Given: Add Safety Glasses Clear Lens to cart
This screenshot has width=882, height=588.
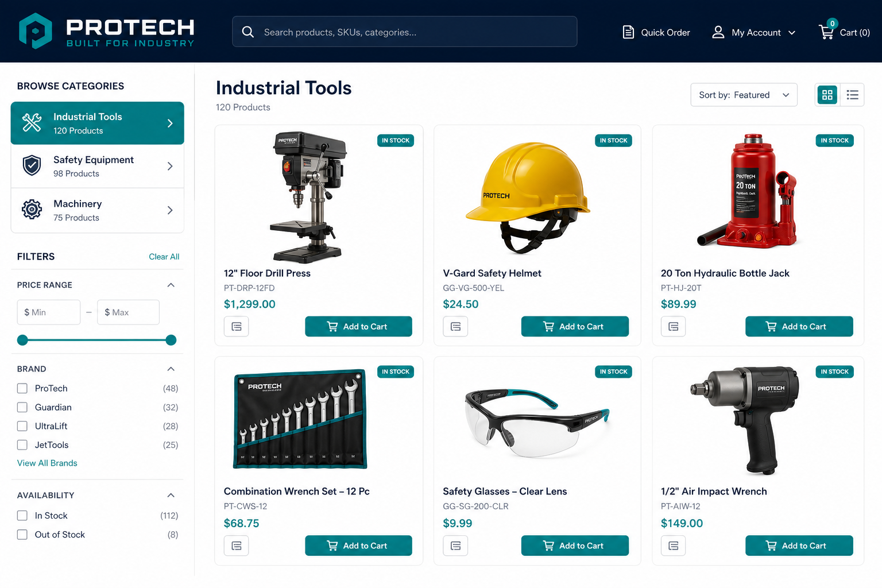Looking at the screenshot, I should 575,546.
